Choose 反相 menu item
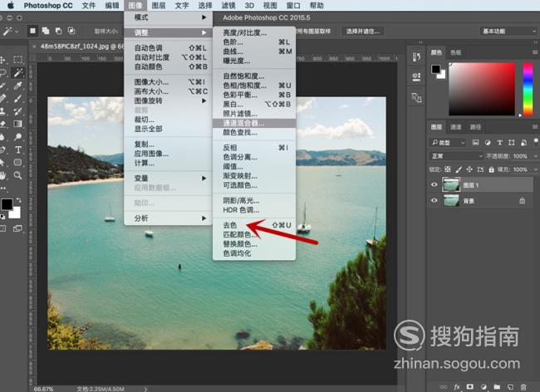Viewport: 540px width, 392px height. (254, 148)
